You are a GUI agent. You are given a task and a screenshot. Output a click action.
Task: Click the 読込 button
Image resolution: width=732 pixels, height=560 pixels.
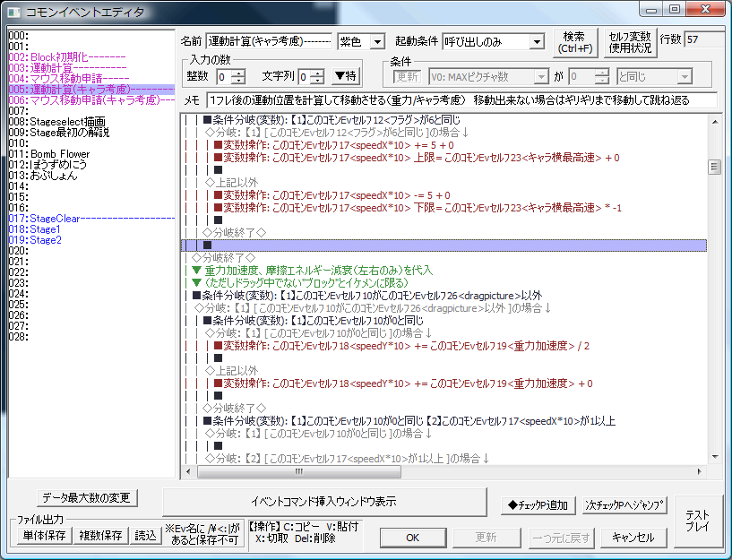click(146, 535)
